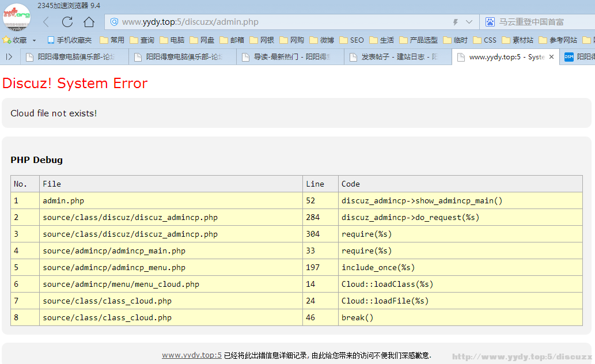Switch to the DSM 阳阳得 tab

(x=578, y=57)
